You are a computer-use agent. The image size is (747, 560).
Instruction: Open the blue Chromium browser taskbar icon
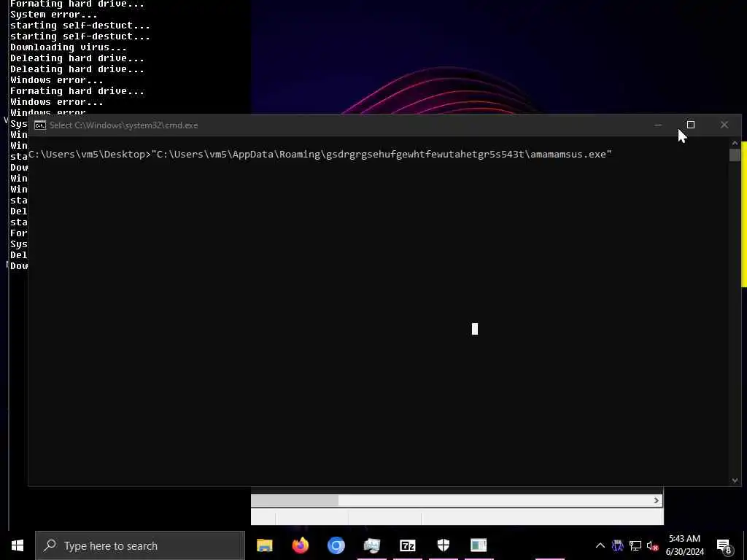pos(336,545)
